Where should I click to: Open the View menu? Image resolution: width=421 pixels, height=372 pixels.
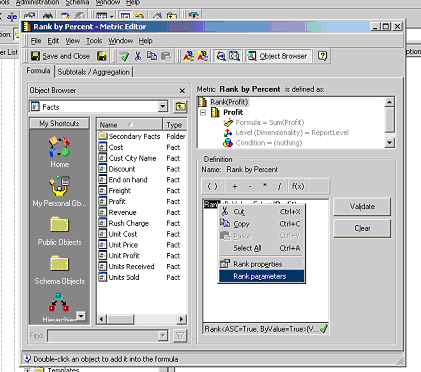click(x=73, y=41)
